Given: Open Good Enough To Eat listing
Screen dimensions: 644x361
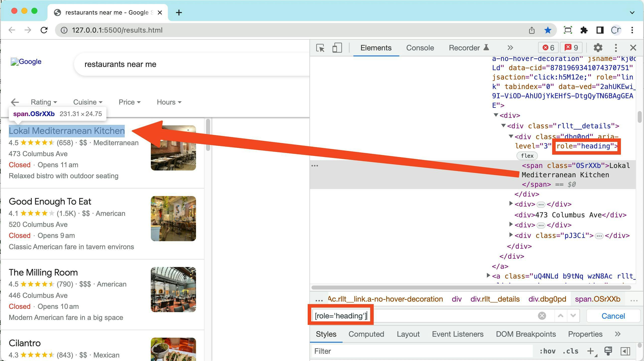Looking at the screenshot, I should point(50,202).
